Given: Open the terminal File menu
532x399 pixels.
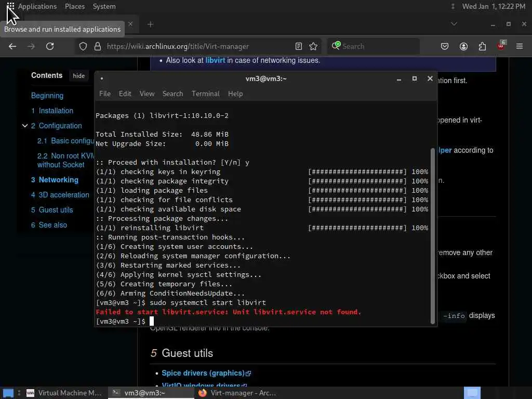Looking at the screenshot, I should (105, 94).
